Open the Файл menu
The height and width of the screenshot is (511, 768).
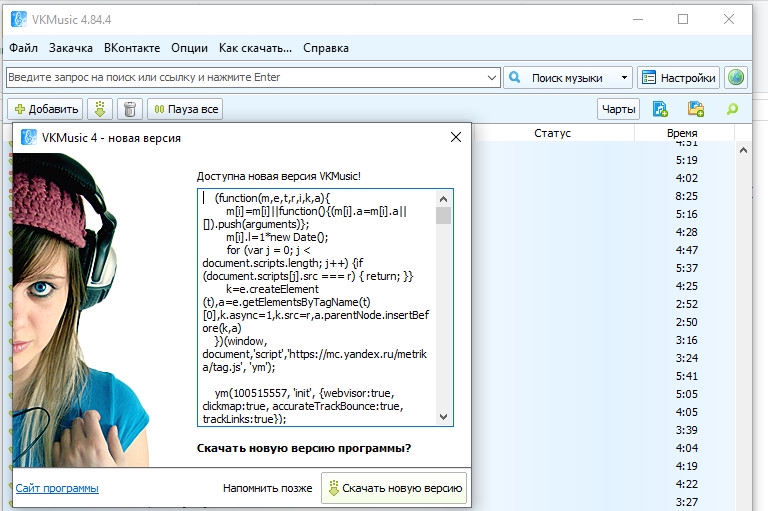coord(23,48)
